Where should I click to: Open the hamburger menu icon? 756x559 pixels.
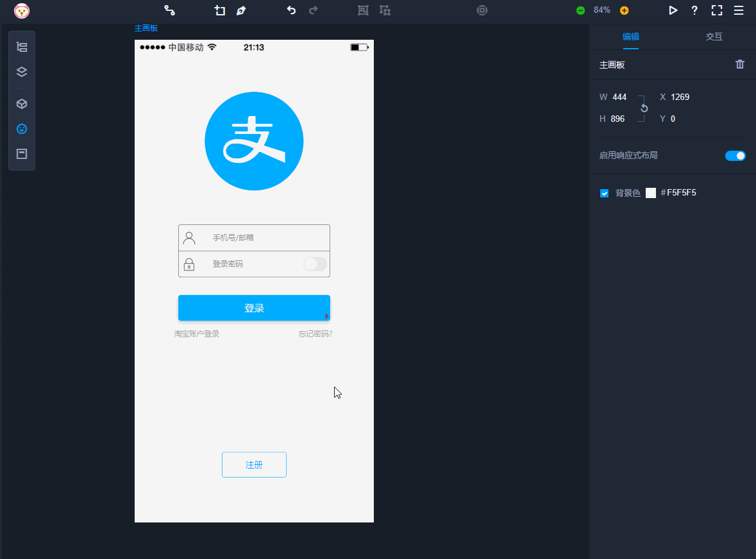click(x=739, y=10)
